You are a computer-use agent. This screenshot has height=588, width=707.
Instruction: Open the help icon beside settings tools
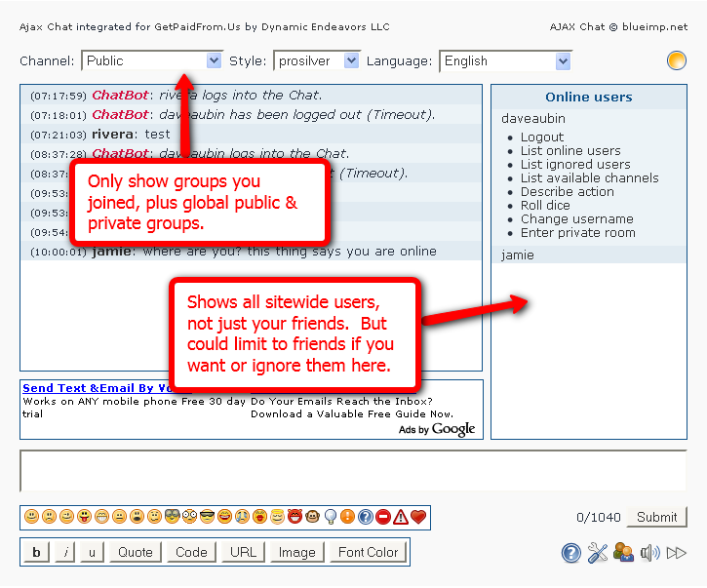pos(571,553)
